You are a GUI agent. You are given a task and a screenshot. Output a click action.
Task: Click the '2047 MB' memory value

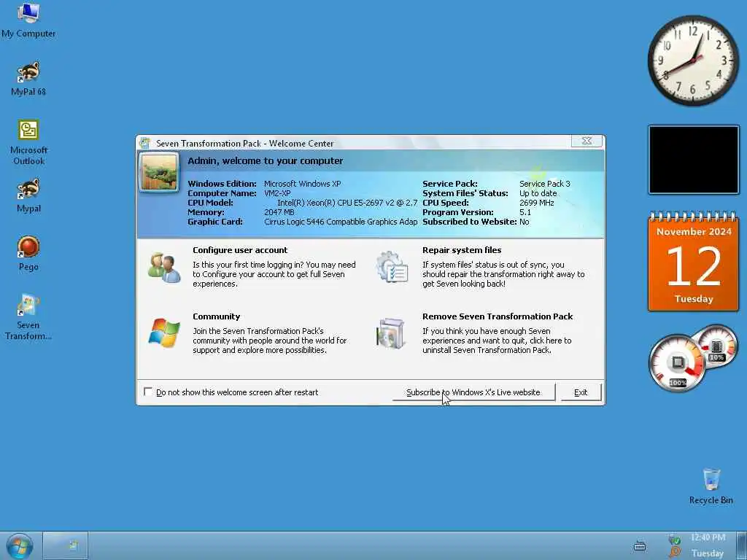point(279,212)
